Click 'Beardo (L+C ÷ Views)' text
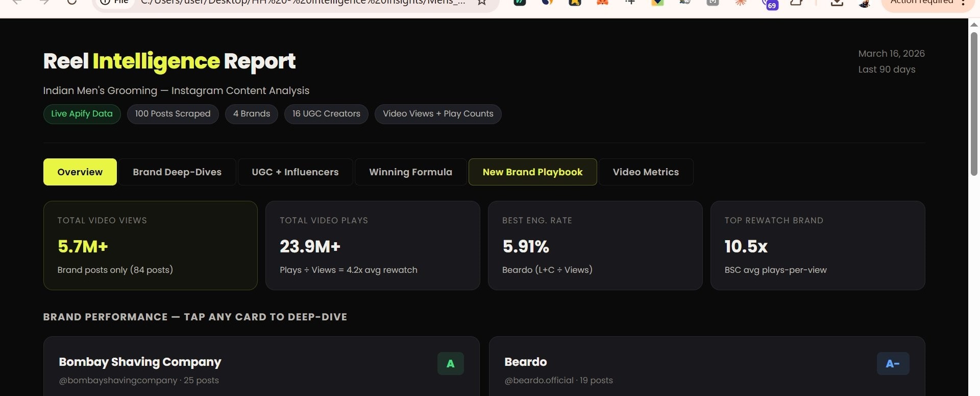This screenshot has width=980, height=396. [x=547, y=270]
